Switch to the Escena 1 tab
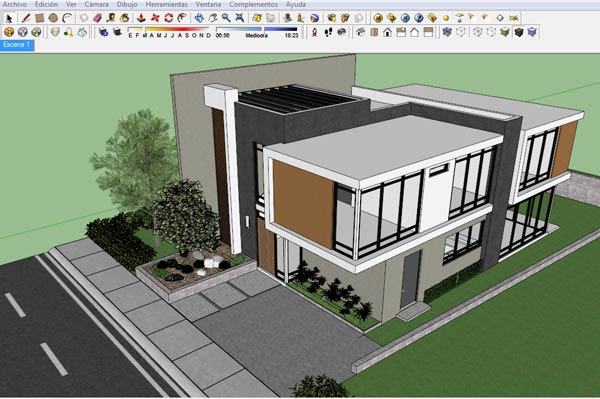The image size is (600, 399). coord(17,45)
